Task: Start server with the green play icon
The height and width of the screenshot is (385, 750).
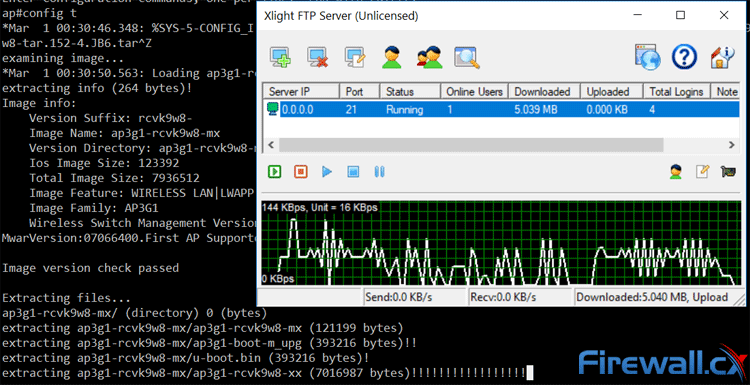Action: [275, 171]
